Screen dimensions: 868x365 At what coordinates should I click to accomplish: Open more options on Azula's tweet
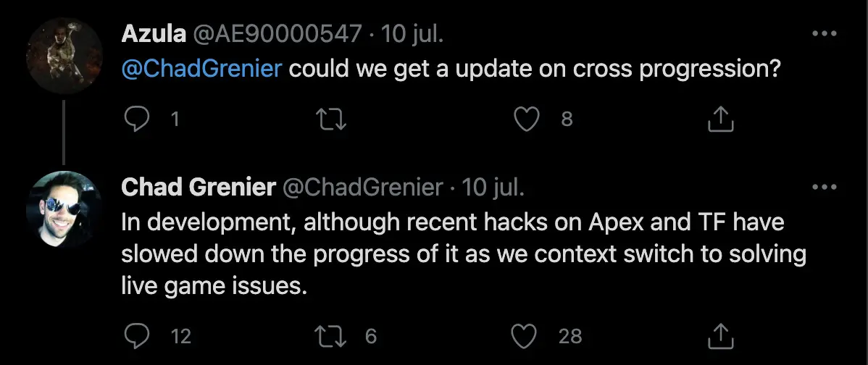(x=824, y=34)
